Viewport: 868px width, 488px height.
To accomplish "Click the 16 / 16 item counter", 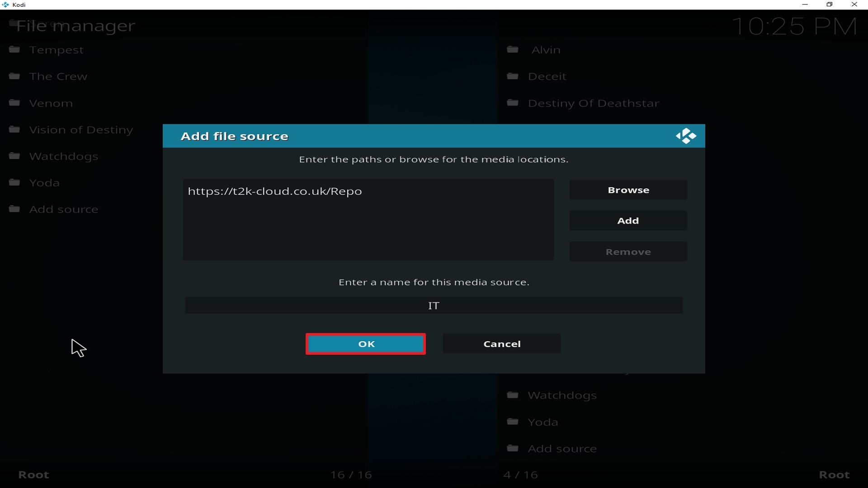I will 351,475.
